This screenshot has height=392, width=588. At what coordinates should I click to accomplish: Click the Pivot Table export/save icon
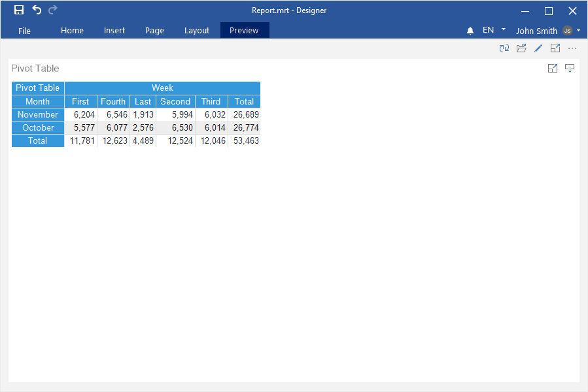(x=570, y=69)
